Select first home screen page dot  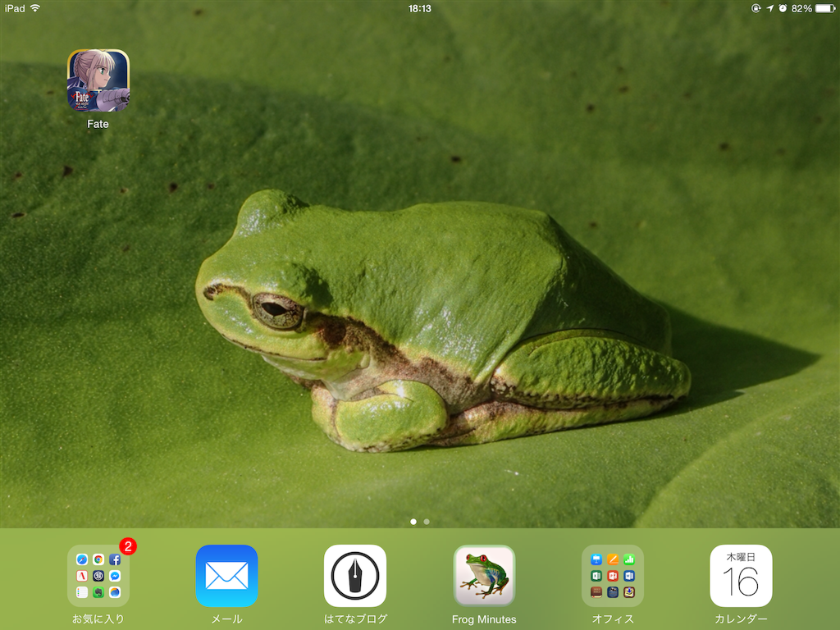pyautogui.click(x=413, y=521)
